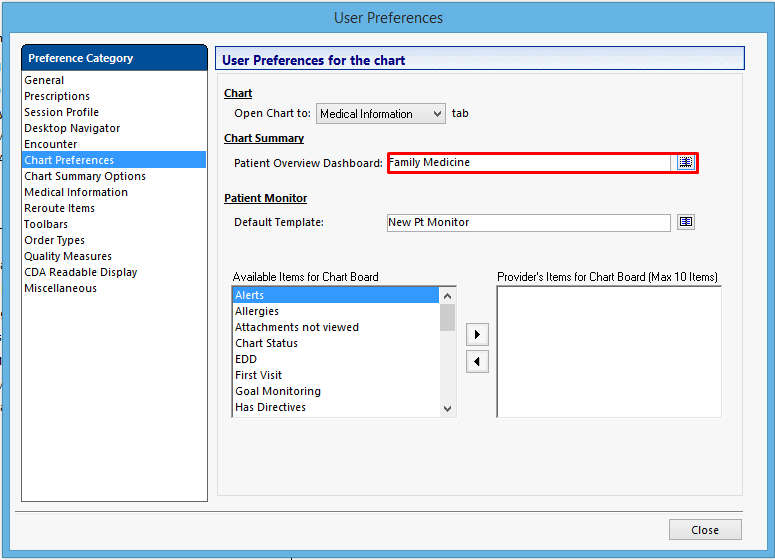
Task: Remove item from Provider's Chart Board
Action: [x=477, y=361]
